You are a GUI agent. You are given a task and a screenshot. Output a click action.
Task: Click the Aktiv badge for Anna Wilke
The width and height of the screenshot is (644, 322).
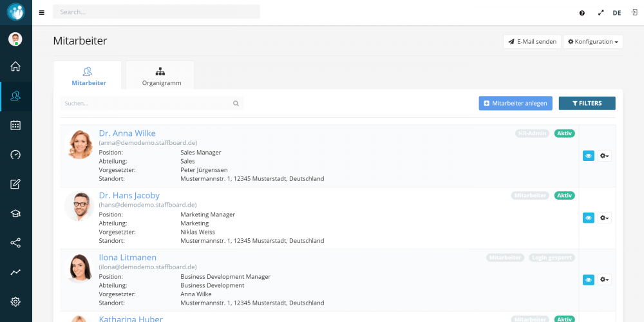[565, 133]
